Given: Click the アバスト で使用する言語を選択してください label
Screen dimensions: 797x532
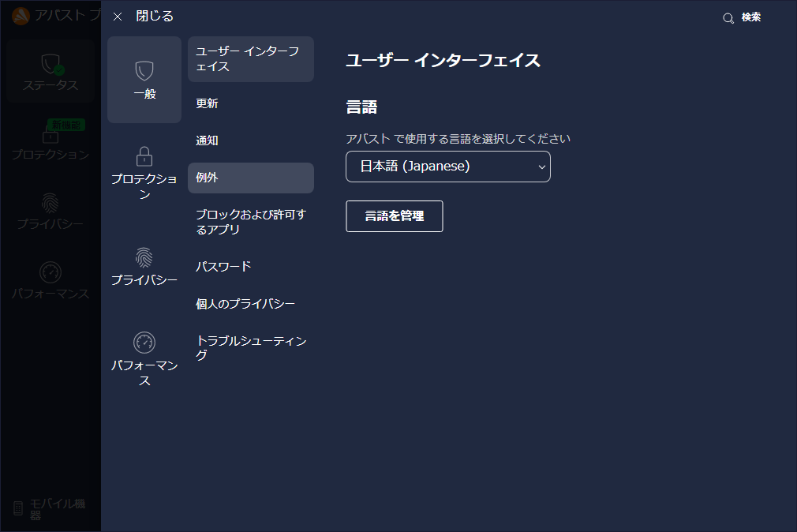Looking at the screenshot, I should point(458,139).
